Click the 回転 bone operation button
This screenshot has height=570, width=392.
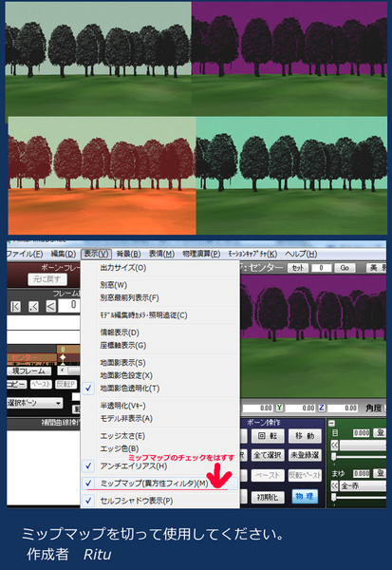tap(267, 436)
